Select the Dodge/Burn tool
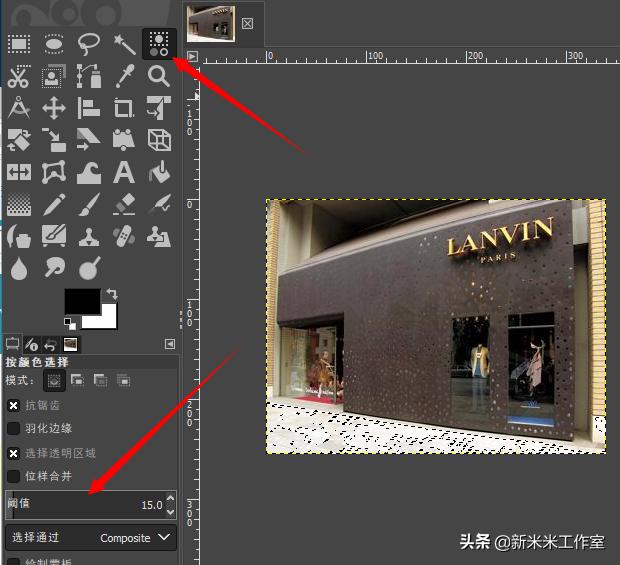The image size is (620, 565). pos(89,268)
